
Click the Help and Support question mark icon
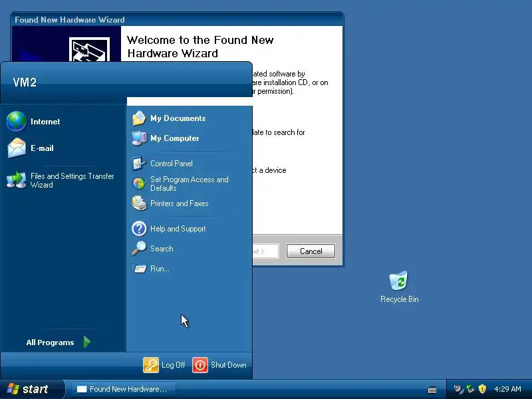coord(139,229)
